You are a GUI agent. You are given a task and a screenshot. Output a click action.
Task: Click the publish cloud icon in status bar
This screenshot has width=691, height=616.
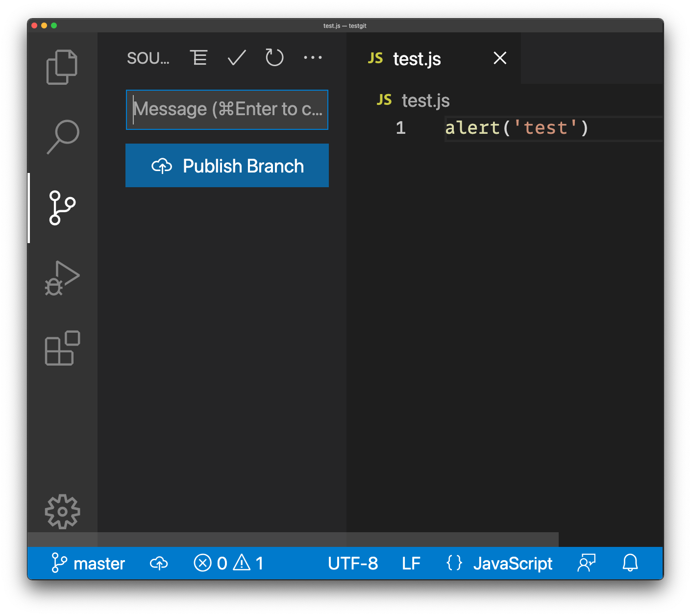click(x=159, y=564)
